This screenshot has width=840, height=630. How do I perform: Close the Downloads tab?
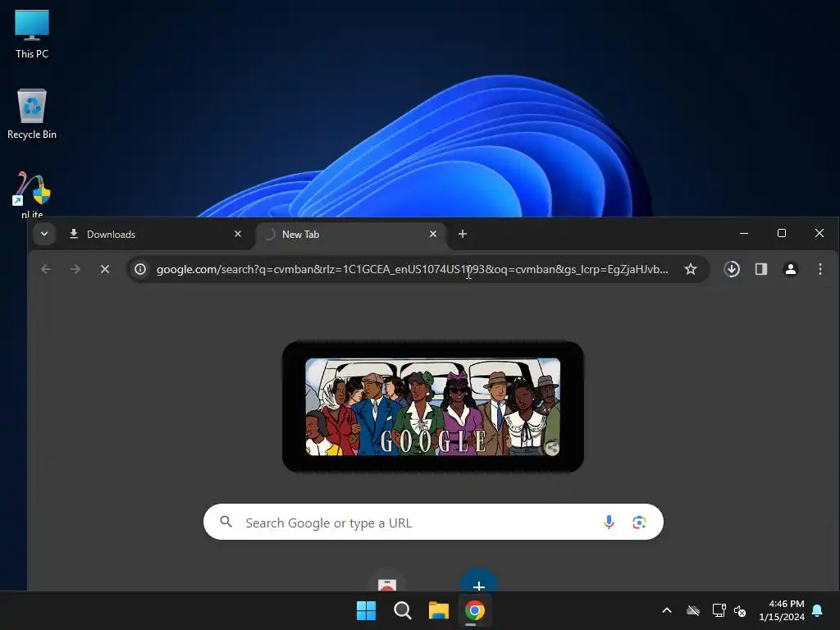[238, 234]
